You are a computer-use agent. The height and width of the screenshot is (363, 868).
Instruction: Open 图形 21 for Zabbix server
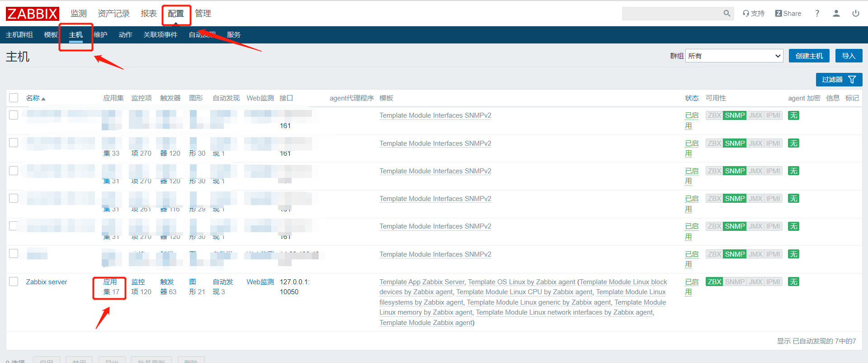[x=197, y=287]
